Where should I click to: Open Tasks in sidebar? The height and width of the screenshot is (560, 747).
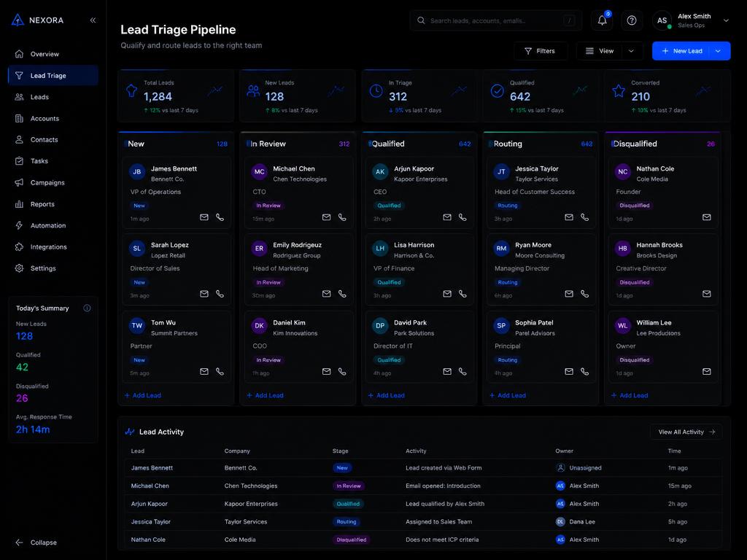pos(53,161)
